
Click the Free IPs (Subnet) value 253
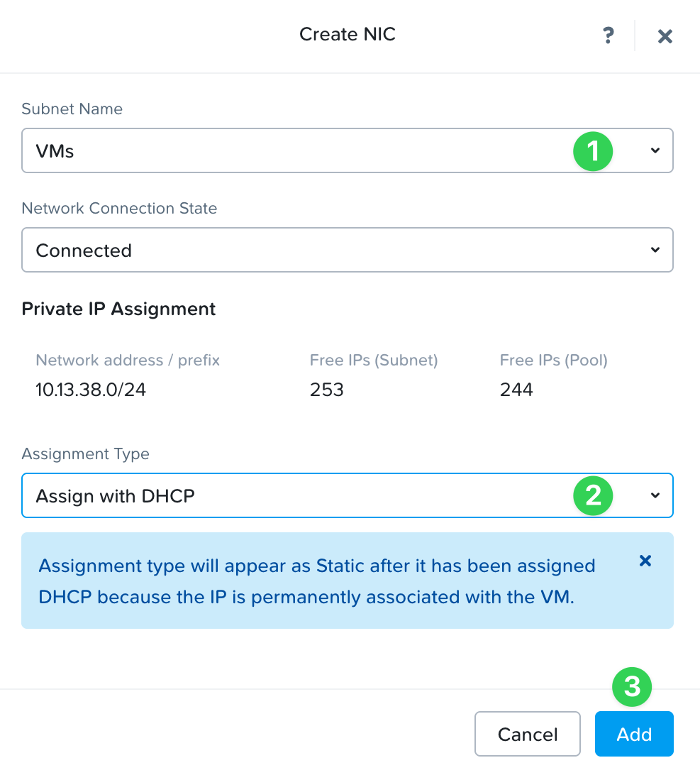(x=327, y=390)
